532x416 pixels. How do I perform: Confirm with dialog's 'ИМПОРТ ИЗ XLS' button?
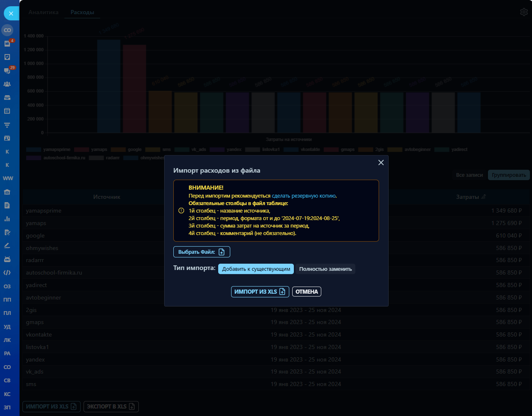click(260, 292)
